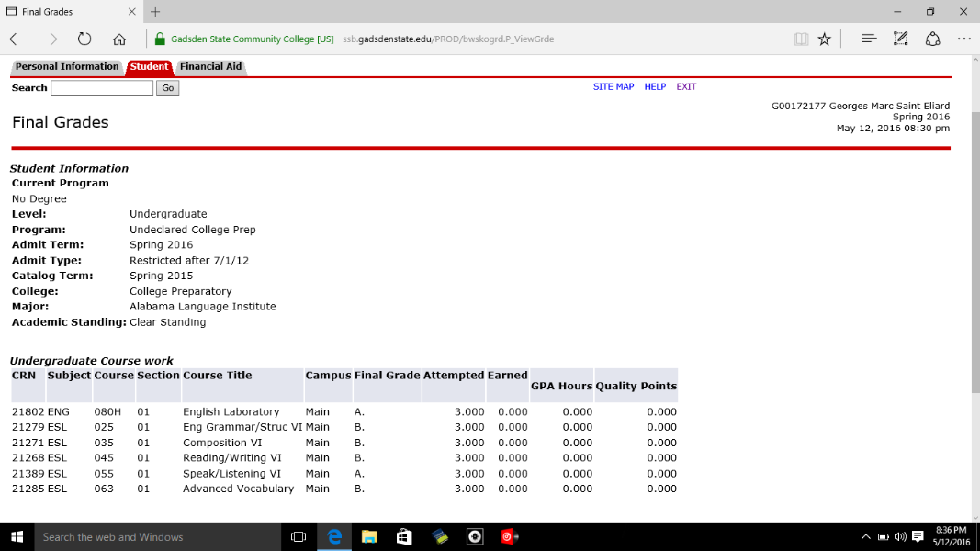The image size is (980, 551).
Task: Open the disc media app taskbar icon
Action: 475,536
